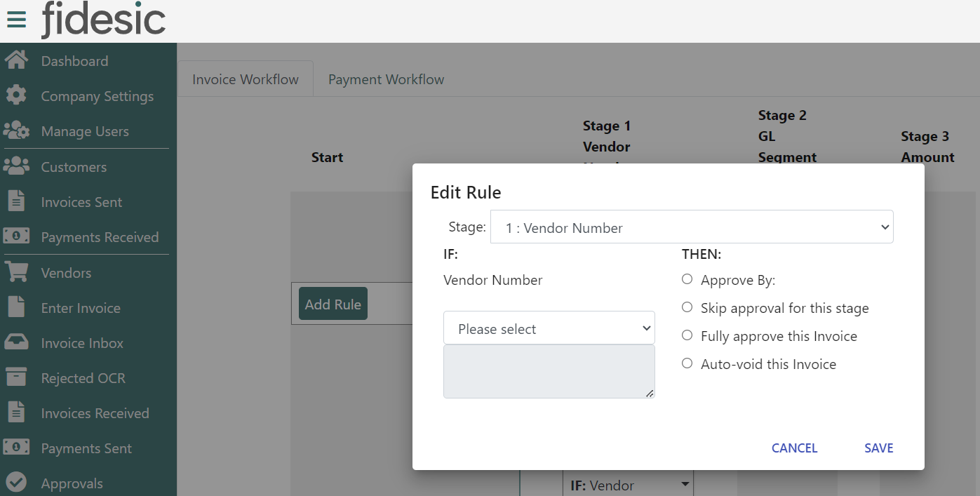Viewport: 980px width, 496px height.
Task: Click the Manage Users icon
Action: coord(16,131)
